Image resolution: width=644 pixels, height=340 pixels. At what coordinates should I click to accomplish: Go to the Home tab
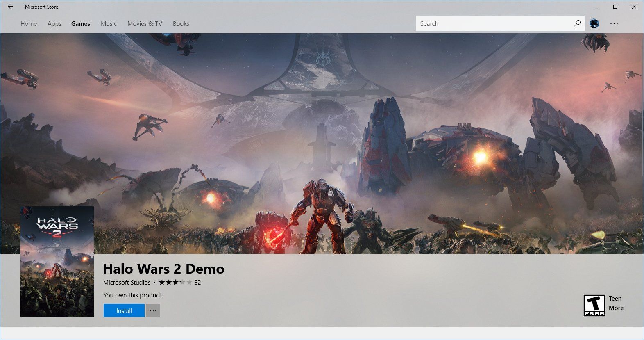pyautogui.click(x=29, y=24)
